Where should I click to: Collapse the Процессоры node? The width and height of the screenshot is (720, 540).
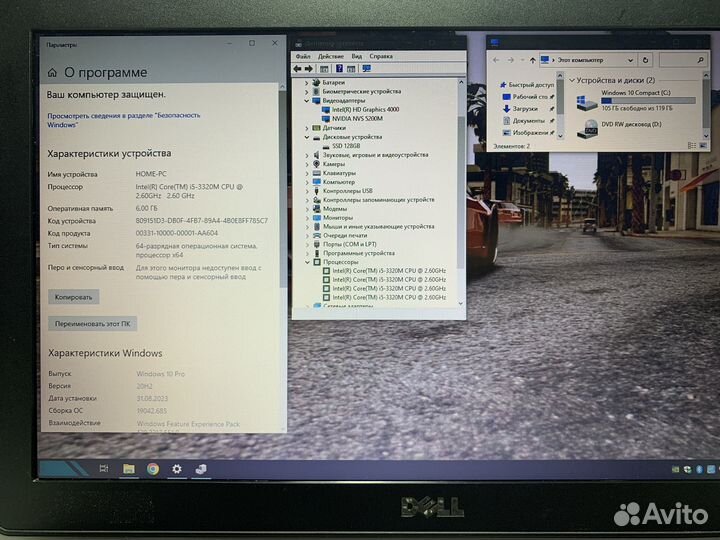pyautogui.click(x=307, y=262)
